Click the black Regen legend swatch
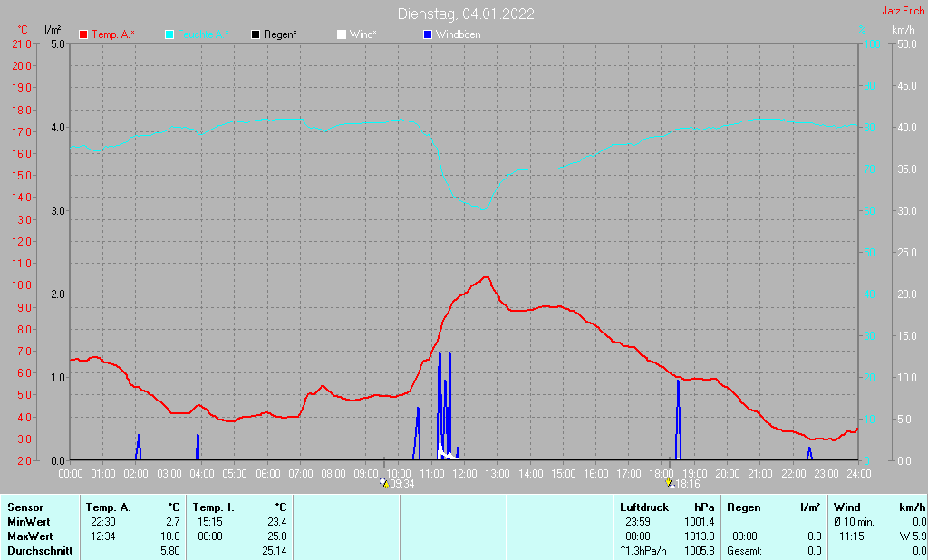 point(256,35)
